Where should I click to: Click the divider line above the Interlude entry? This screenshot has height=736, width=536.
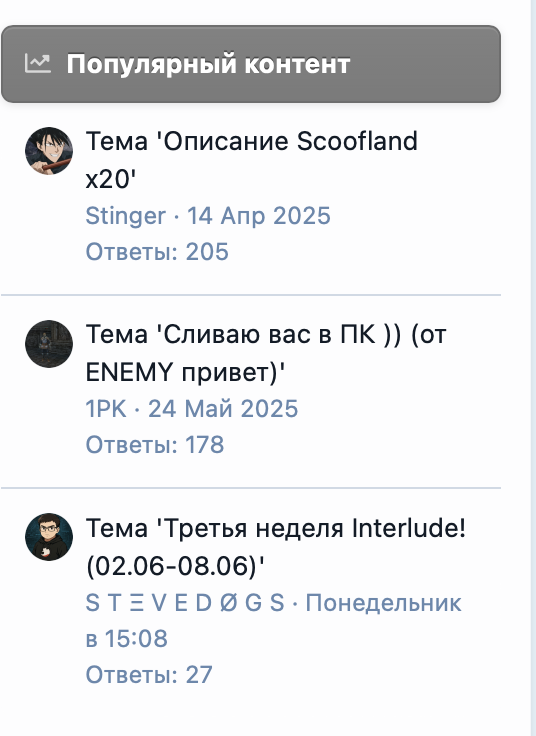[x=251, y=488]
